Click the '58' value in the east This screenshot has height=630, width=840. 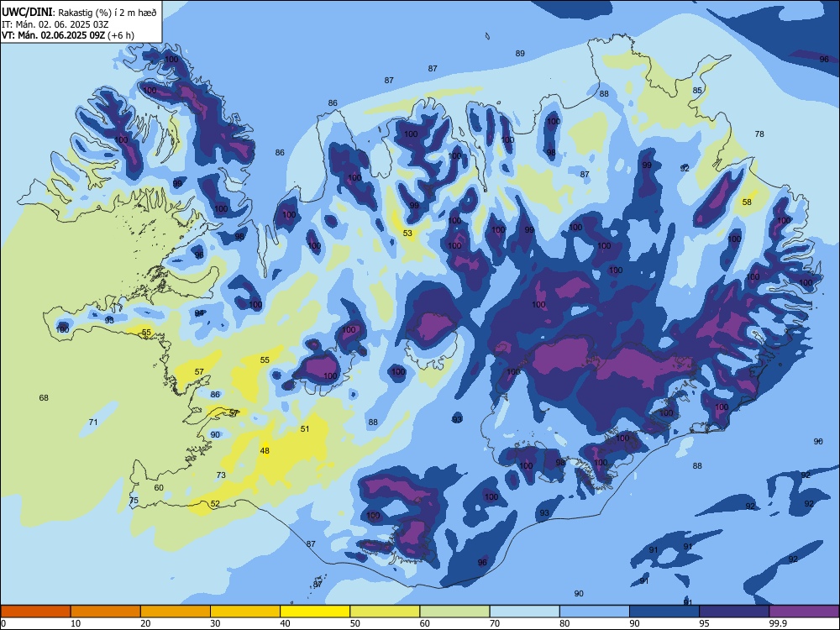click(x=747, y=202)
